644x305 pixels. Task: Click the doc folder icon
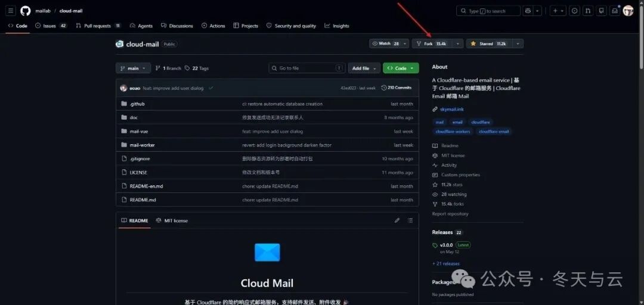click(124, 117)
